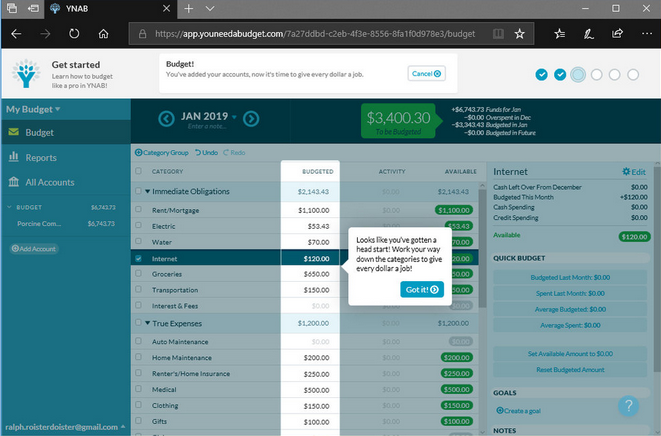Open Budget in the sidebar
This screenshot has height=436, width=661.
[65, 132]
